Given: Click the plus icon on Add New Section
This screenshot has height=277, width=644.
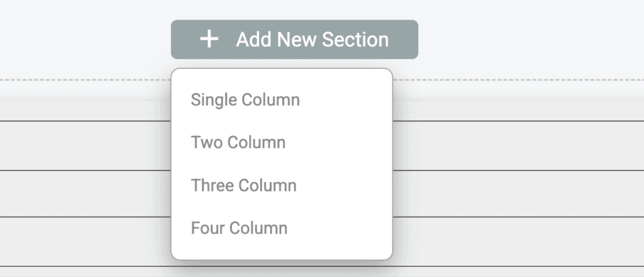Looking at the screenshot, I should (x=209, y=40).
